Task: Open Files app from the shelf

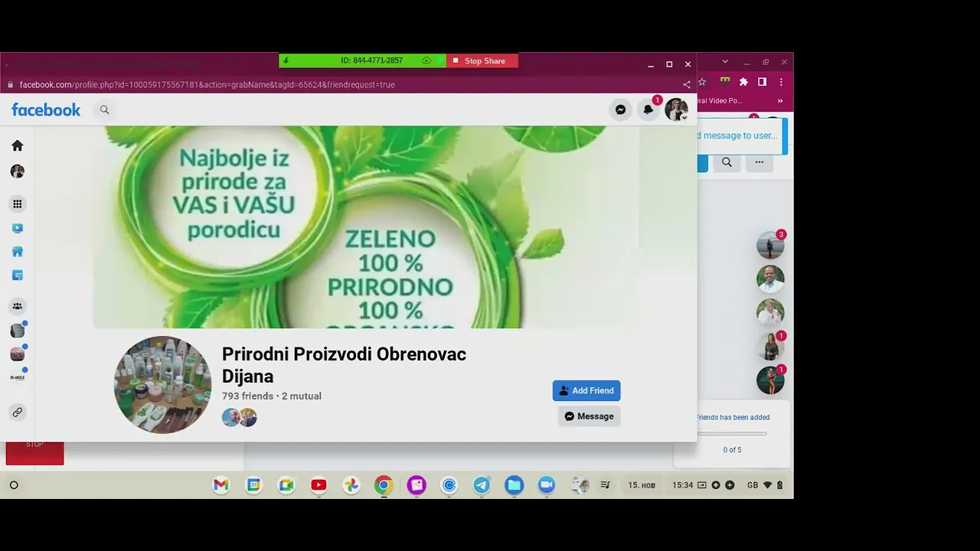Action: pos(514,485)
